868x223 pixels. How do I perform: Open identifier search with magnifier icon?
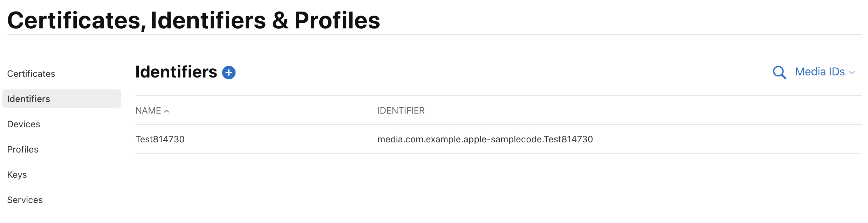pyautogui.click(x=779, y=73)
